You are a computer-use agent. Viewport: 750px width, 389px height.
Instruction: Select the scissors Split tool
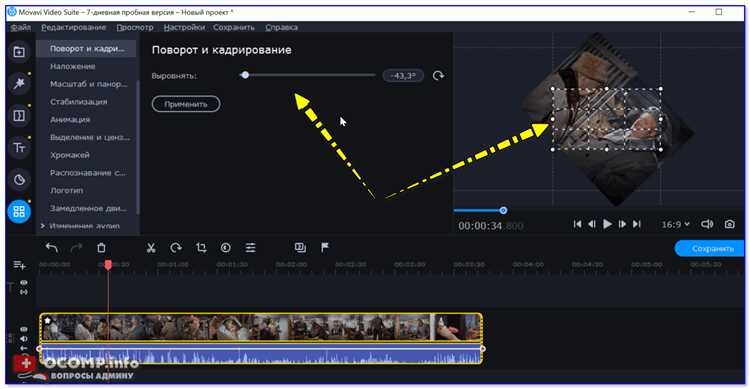(151, 247)
